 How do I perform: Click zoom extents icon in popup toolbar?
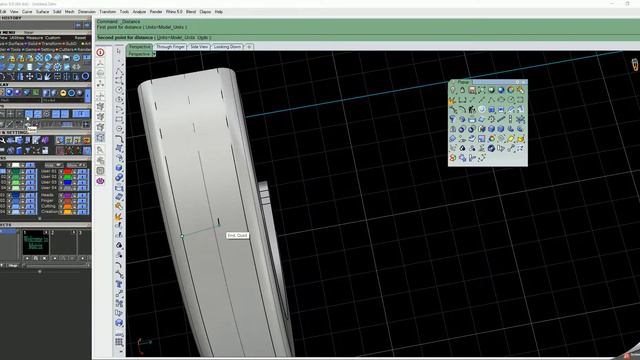coord(482,90)
